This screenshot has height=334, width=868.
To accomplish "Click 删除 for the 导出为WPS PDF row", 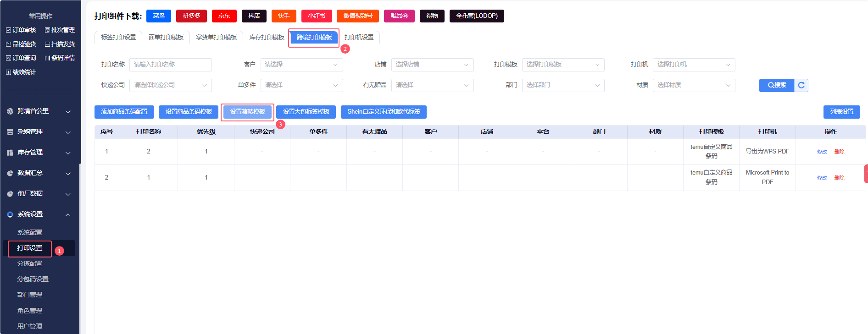I will coord(840,152).
